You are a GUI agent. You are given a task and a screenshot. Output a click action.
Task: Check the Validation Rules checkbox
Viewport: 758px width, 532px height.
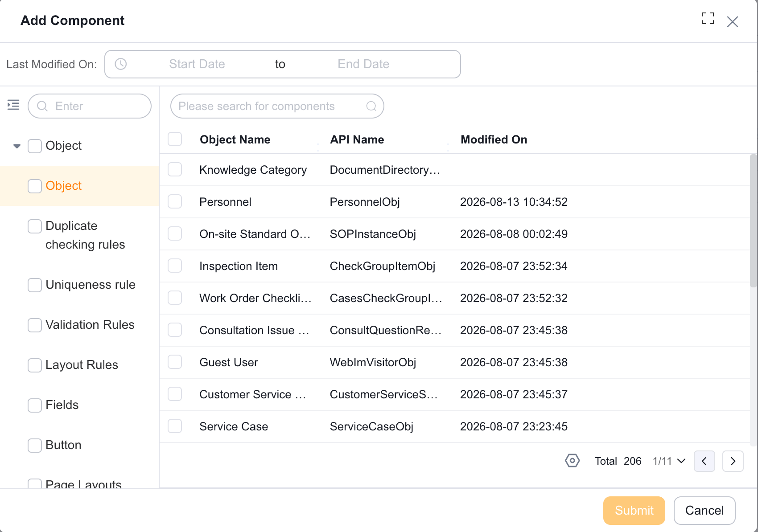tap(35, 325)
